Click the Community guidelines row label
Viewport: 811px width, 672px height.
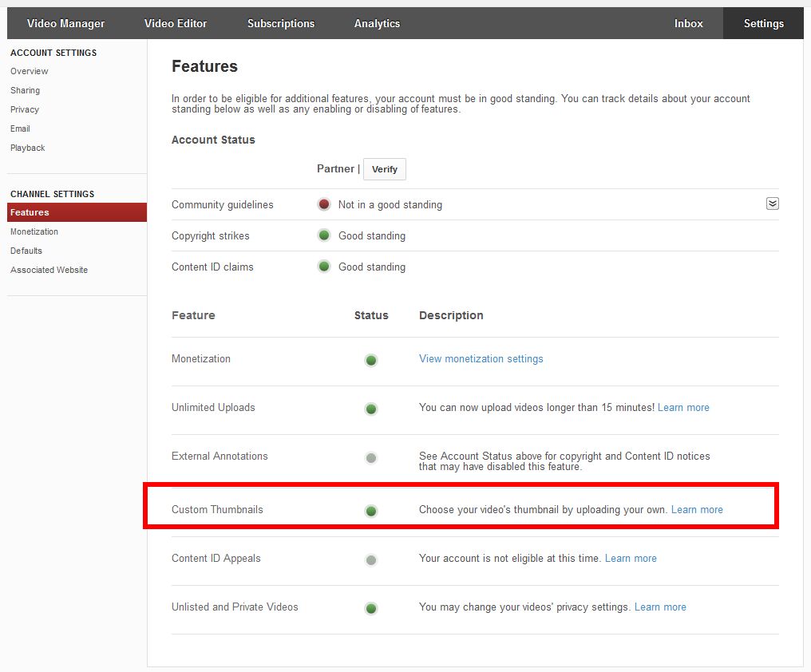(223, 204)
